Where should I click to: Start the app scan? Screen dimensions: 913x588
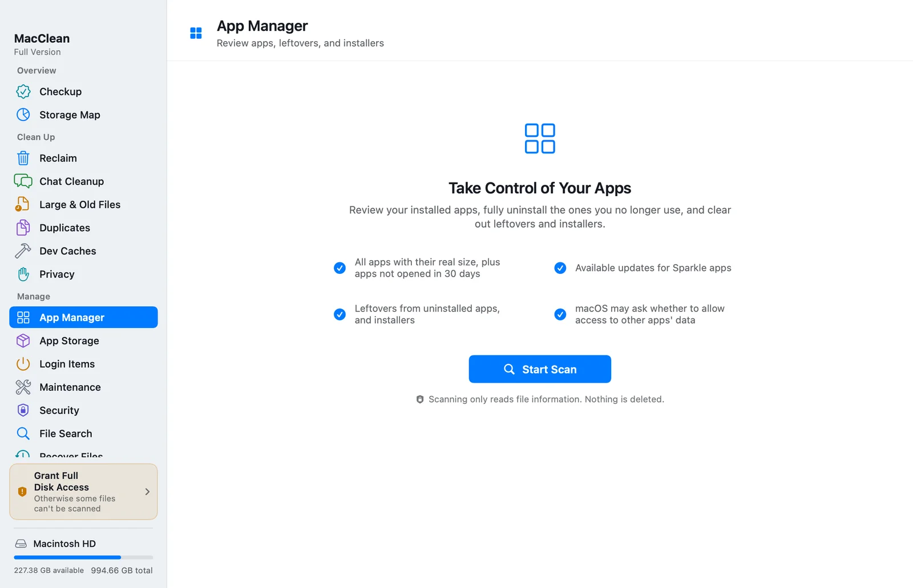point(540,369)
